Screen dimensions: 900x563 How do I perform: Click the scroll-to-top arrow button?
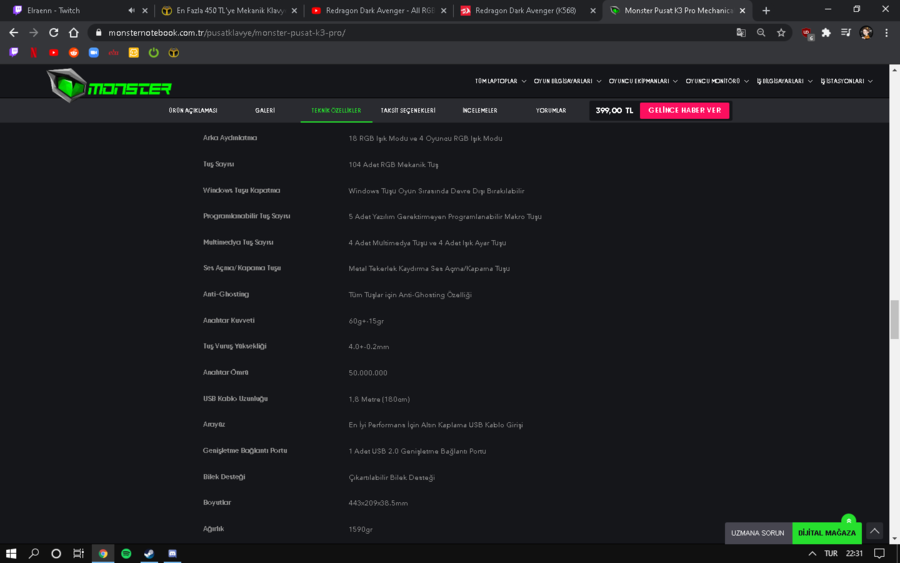pos(874,531)
